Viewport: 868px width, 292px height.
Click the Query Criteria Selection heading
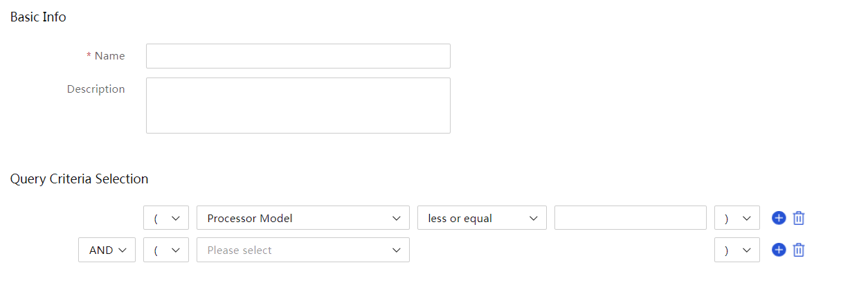79,179
